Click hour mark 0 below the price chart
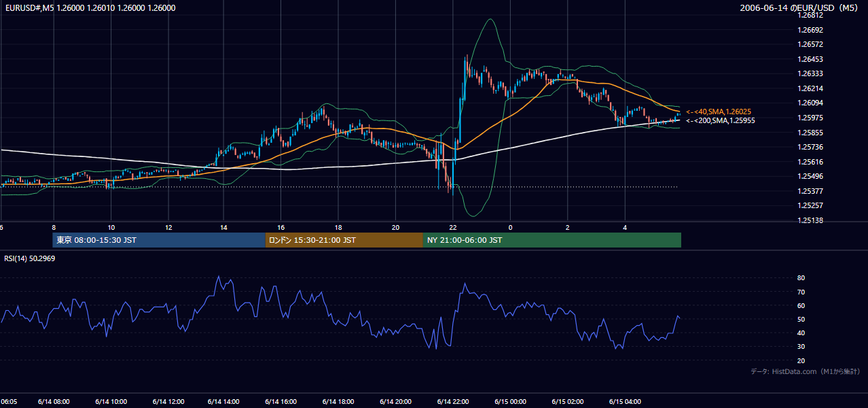The width and height of the screenshot is (868, 408). click(x=511, y=227)
